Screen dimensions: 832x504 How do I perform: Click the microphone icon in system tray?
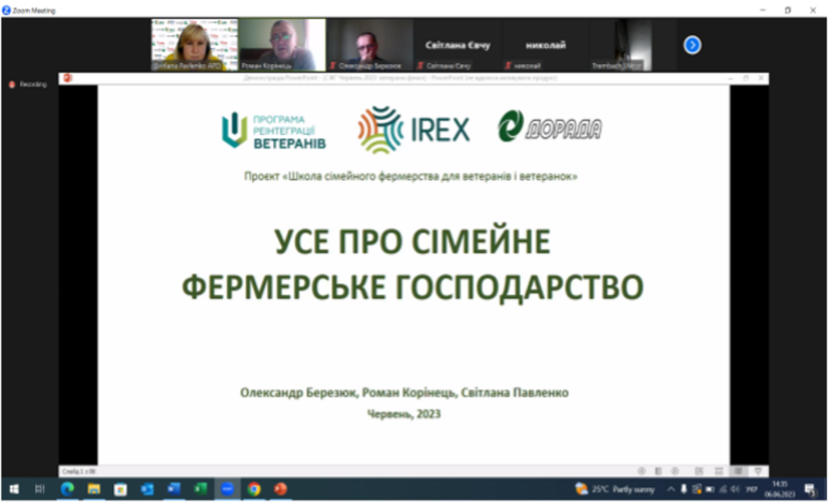(684, 489)
